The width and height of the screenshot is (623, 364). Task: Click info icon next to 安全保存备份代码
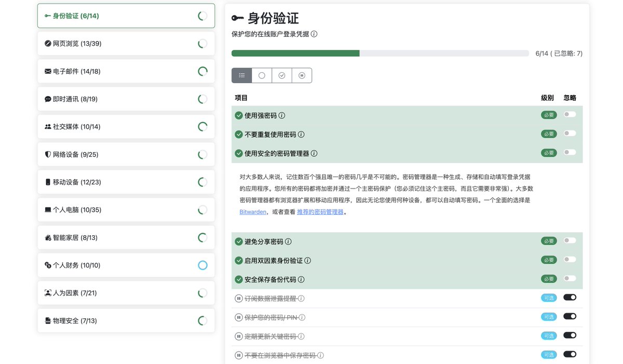[301, 279]
